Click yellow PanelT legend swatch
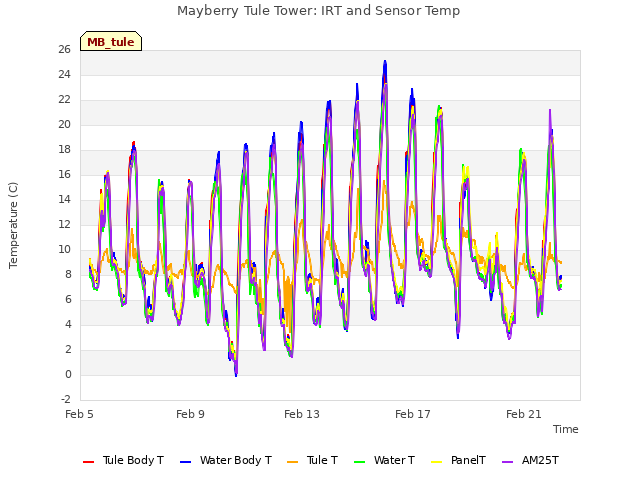 tap(437, 462)
